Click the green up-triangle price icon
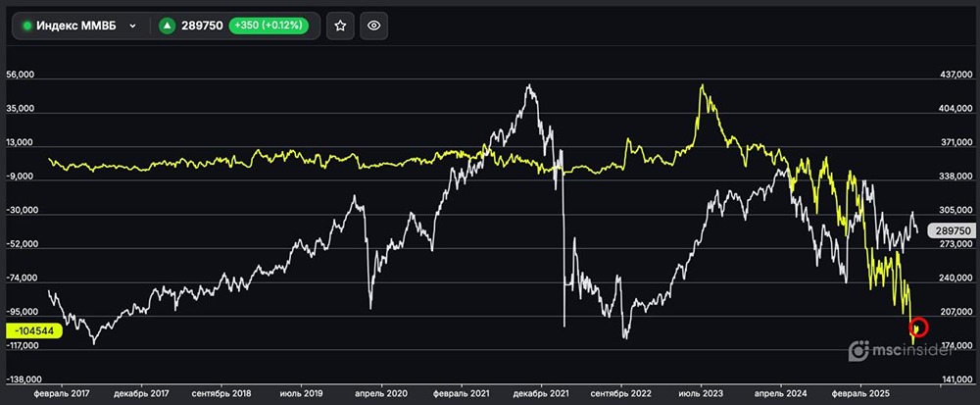Image resolution: width=980 pixels, height=405 pixels. click(x=167, y=26)
